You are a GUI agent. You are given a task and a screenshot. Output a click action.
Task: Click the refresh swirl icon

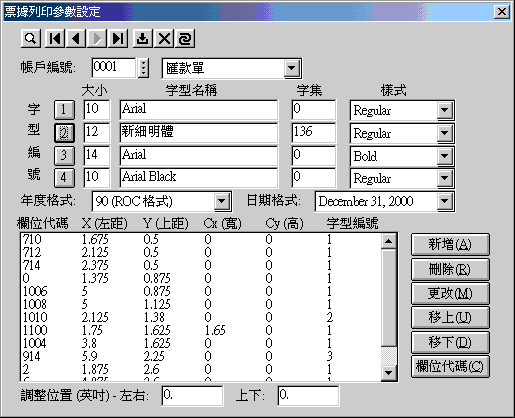click(x=185, y=39)
